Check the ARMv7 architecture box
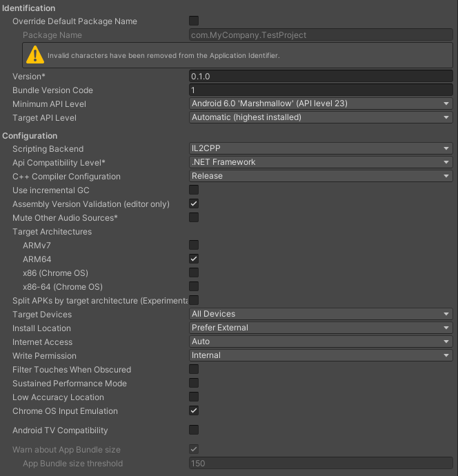The width and height of the screenshot is (458, 476). point(194,245)
